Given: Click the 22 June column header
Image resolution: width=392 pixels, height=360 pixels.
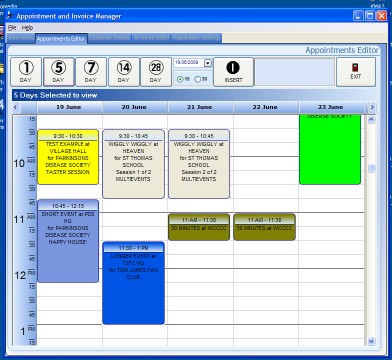Looking at the screenshot, I should point(266,107).
